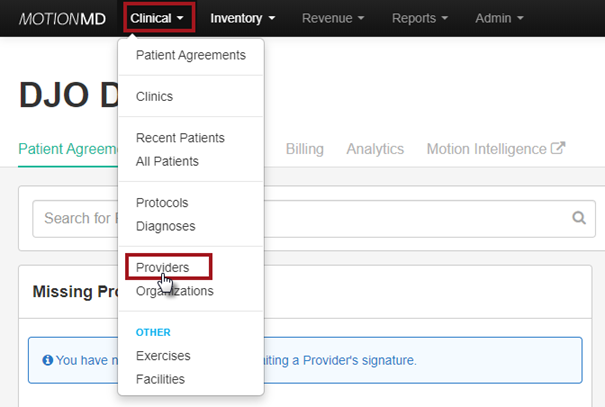This screenshot has height=407, width=605.
Task: Open the Revenue dropdown in navbar
Action: [x=332, y=18]
